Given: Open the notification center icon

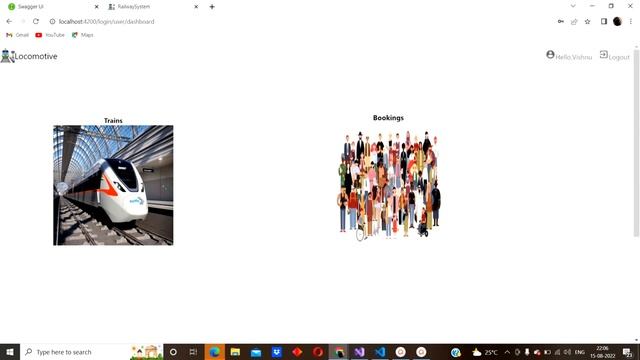Looking at the screenshot, I should click(627, 352).
